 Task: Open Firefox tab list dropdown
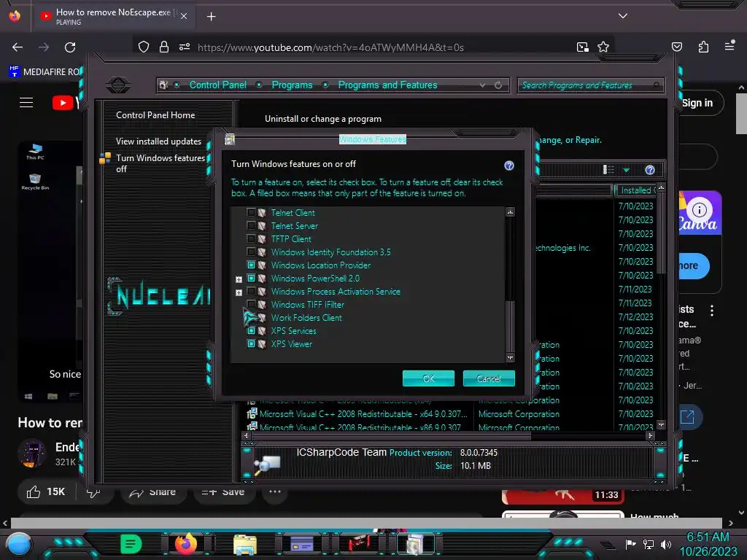tap(623, 16)
